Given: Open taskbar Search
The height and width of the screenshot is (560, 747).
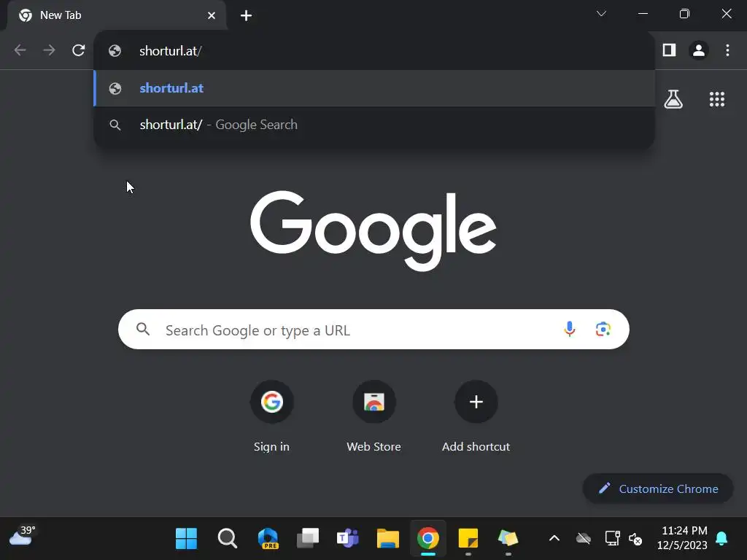Looking at the screenshot, I should tap(228, 539).
